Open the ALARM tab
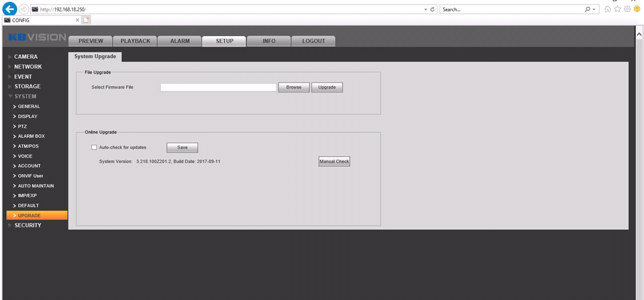The width and height of the screenshot is (644, 300). [180, 41]
